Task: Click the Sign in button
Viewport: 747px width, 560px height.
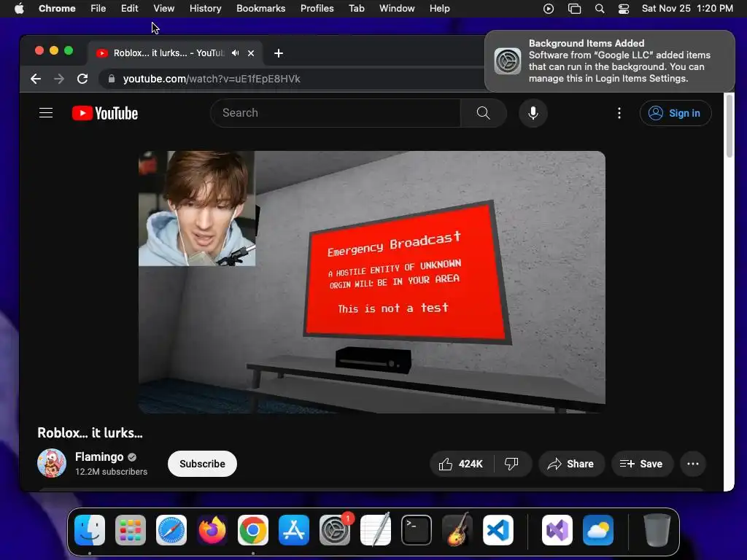Action: tap(676, 113)
